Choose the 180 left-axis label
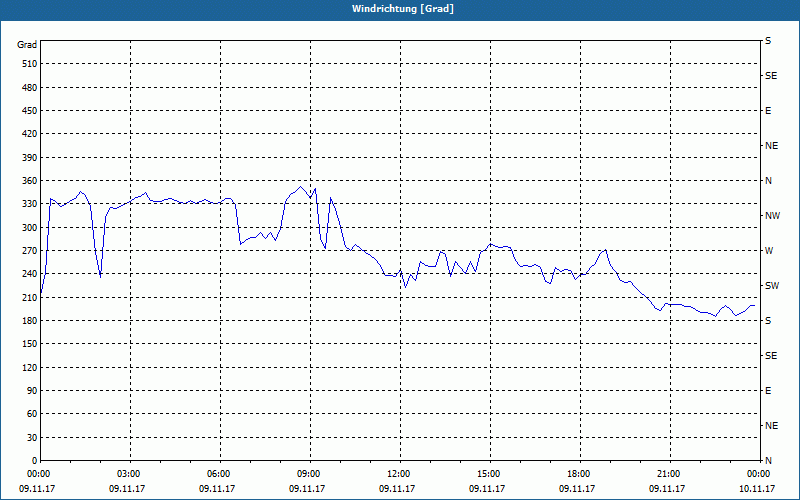The height and width of the screenshot is (500, 800). coord(30,320)
